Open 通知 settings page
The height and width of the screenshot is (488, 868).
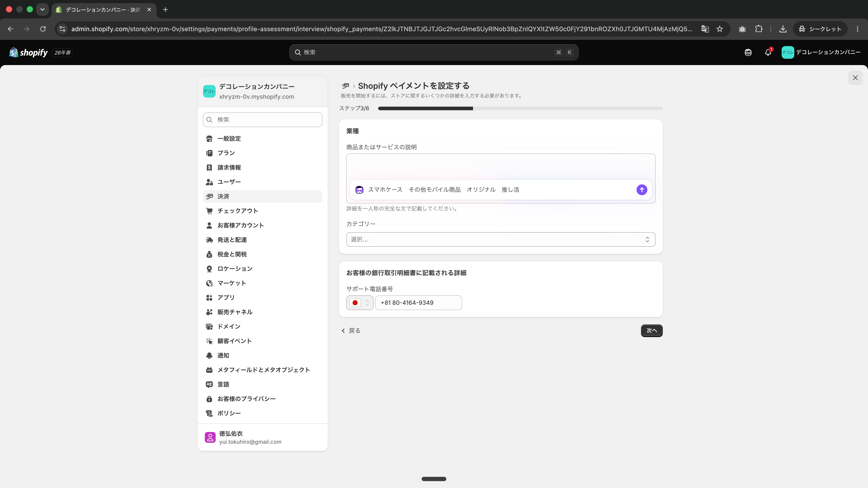(x=262, y=356)
